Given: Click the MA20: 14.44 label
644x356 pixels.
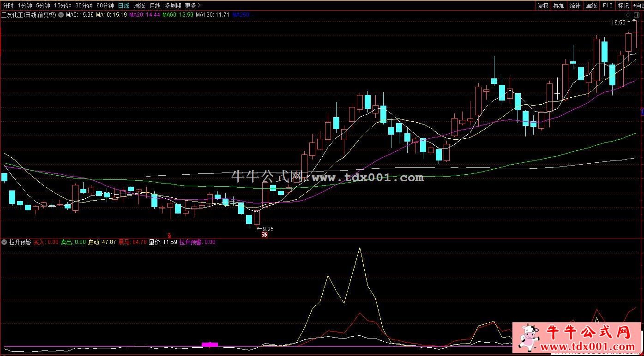Looking at the screenshot, I should pyautogui.click(x=144, y=15).
